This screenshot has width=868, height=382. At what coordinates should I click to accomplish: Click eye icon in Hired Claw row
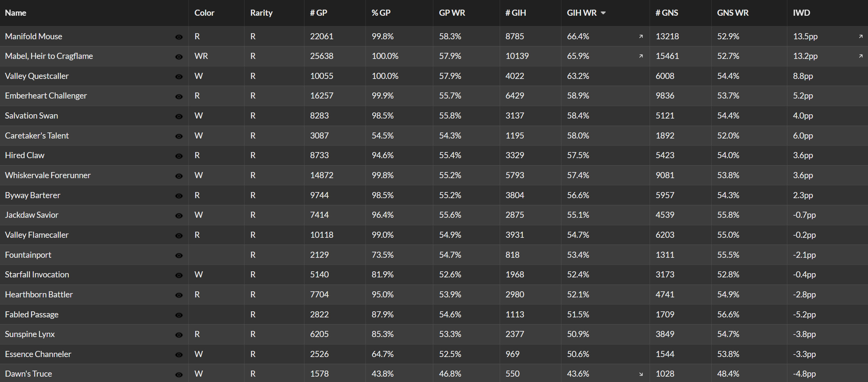[x=179, y=156]
